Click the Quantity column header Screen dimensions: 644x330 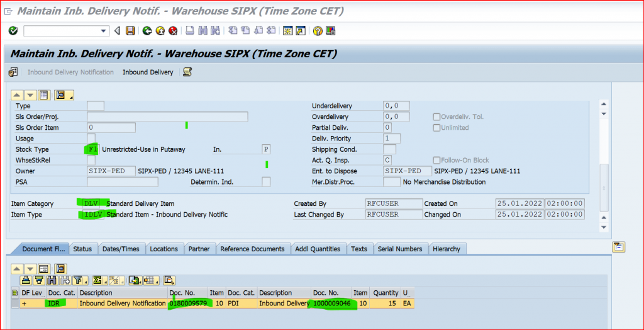pyautogui.click(x=386, y=293)
